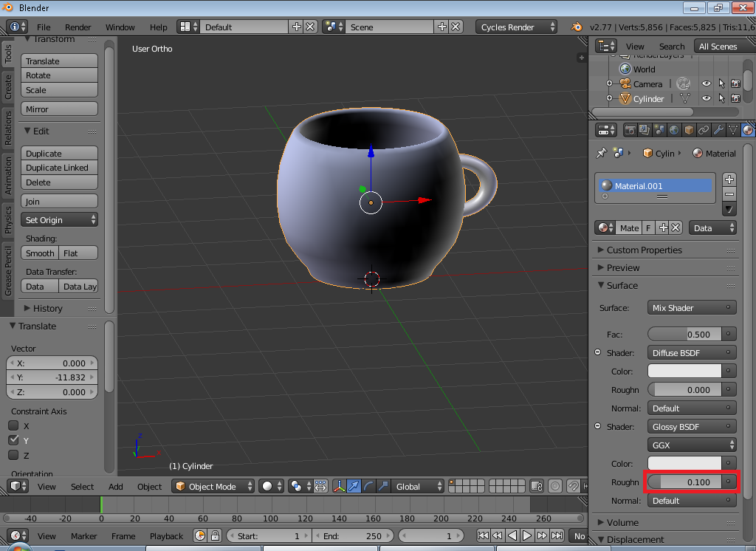
Task: Open the Object constraints chain-link tab
Action: click(x=704, y=131)
